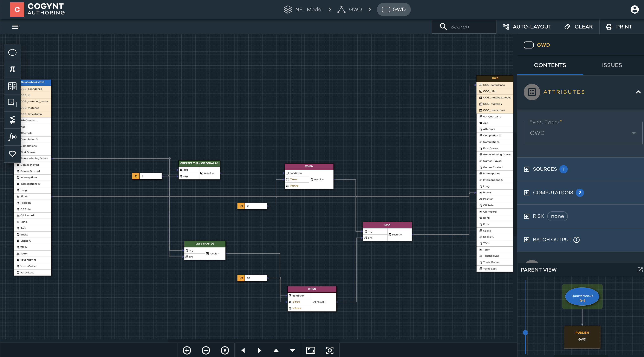Click the AUTO-LAYOUT button

[x=527, y=27]
